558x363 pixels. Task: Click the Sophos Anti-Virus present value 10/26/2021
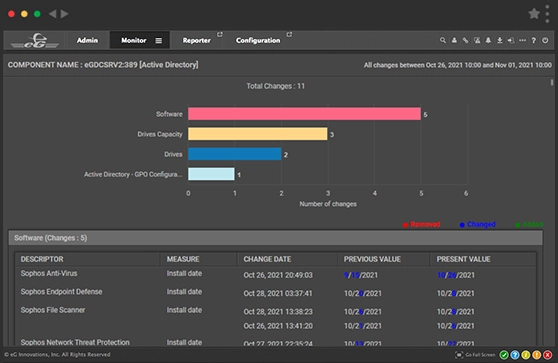(456, 275)
